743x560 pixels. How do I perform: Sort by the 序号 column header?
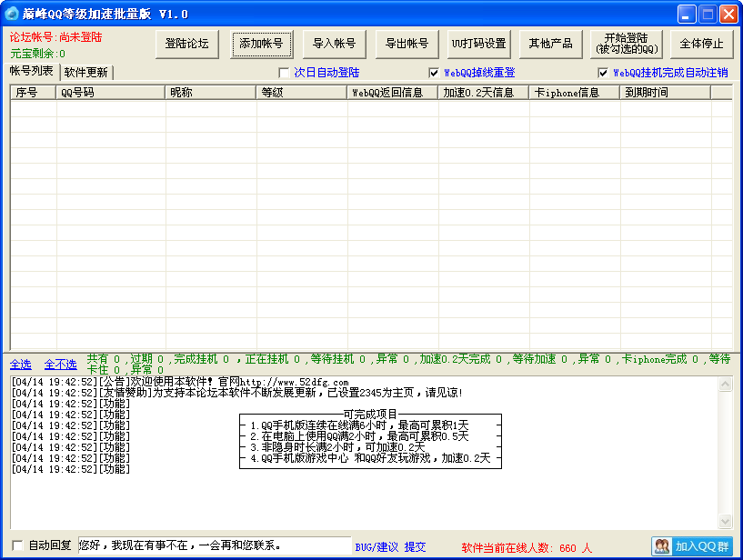pos(33,93)
